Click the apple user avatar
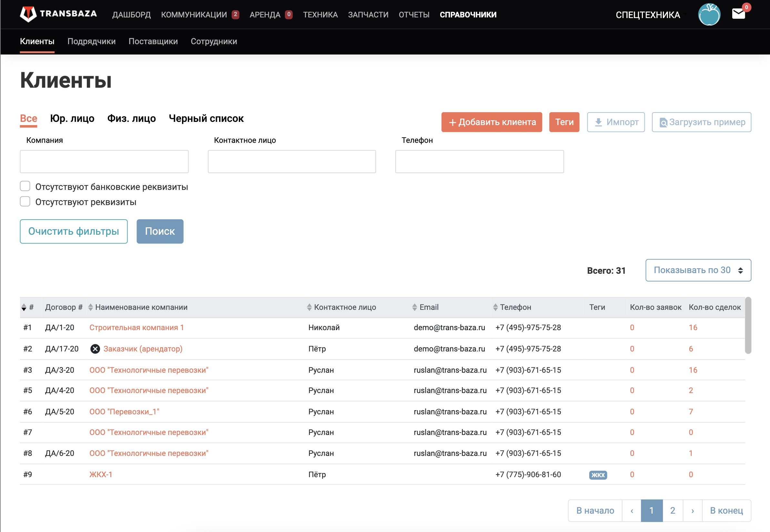The height and width of the screenshot is (532, 770). (x=709, y=14)
